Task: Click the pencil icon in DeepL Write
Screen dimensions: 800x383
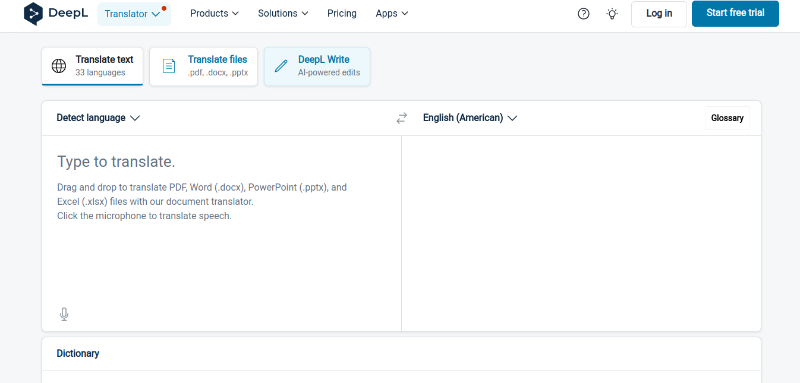Action: [281, 66]
